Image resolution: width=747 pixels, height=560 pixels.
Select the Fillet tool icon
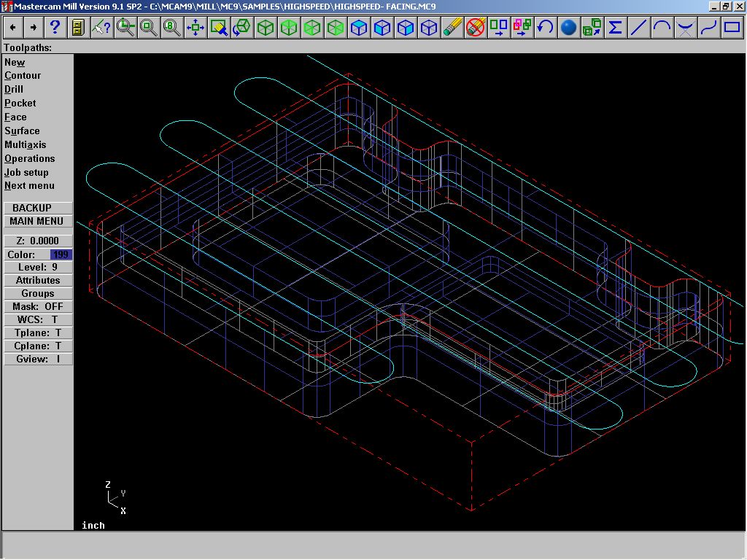pos(686,28)
